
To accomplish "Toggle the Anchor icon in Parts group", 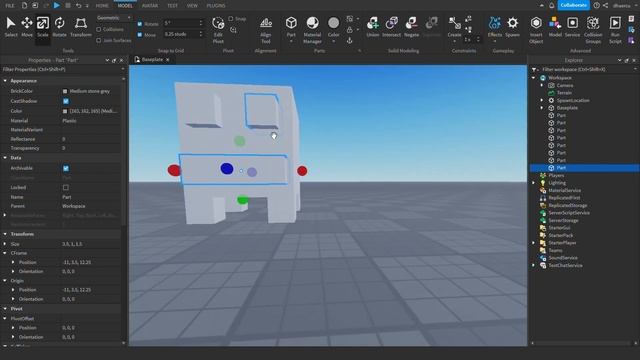I will tap(350, 40).
